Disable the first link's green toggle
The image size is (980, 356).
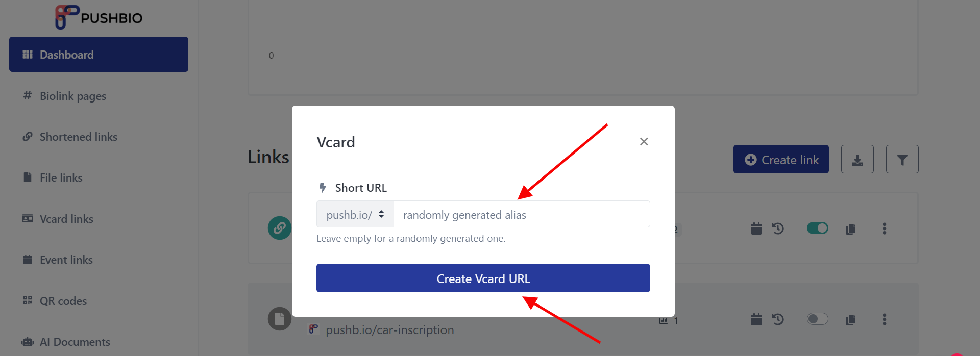pyautogui.click(x=817, y=228)
